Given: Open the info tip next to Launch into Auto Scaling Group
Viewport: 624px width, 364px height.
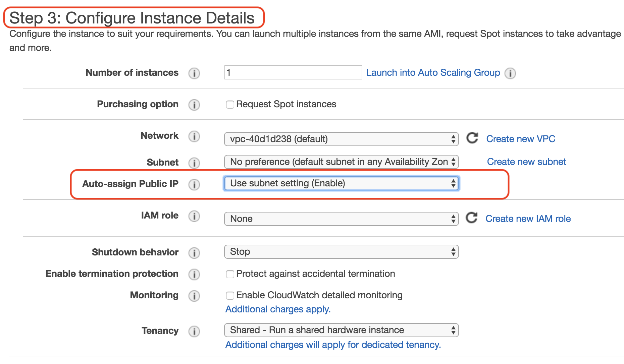Looking at the screenshot, I should tap(510, 73).
